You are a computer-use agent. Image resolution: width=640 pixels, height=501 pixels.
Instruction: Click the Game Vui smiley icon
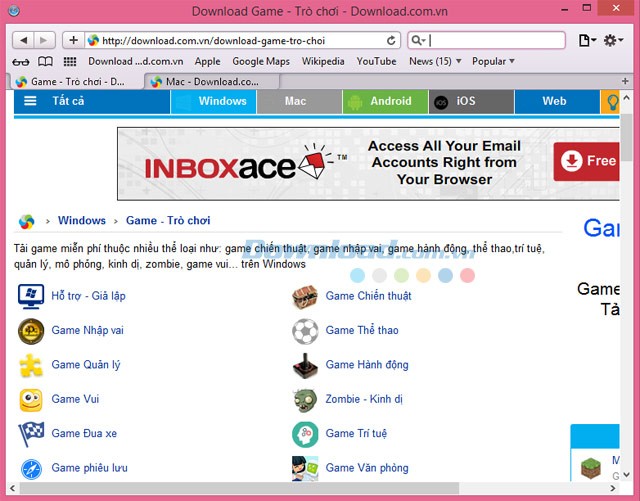pyautogui.click(x=31, y=400)
